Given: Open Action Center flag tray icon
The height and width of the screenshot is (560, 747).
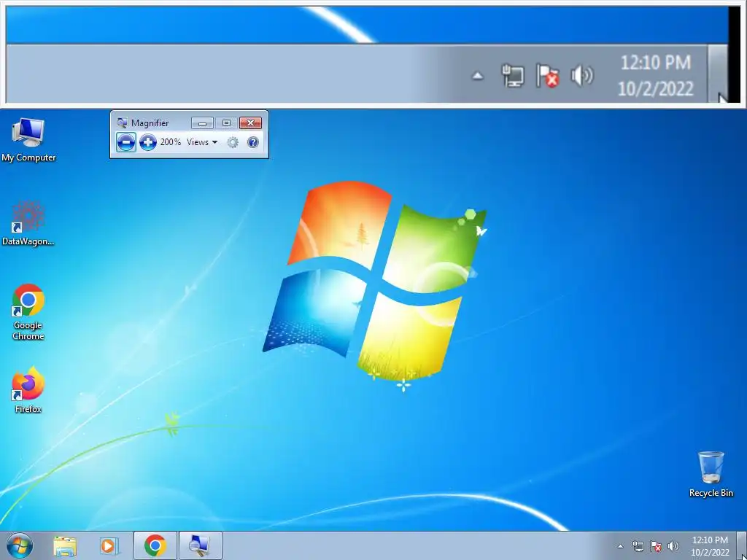Looking at the screenshot, I should click(656, 546).
